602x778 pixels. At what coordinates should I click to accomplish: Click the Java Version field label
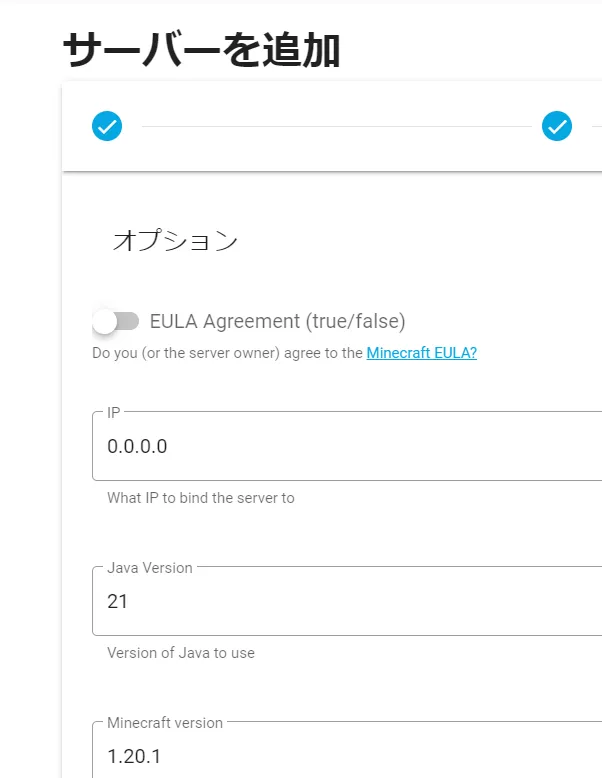tap(149, 567)
